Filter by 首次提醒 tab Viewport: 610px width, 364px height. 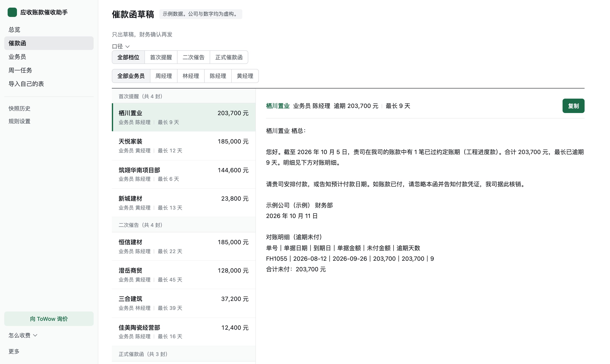[x=161, y=57]
